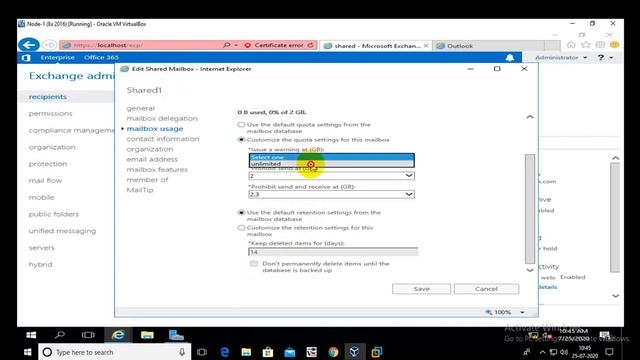Cancel the Edit Shared Mailbox dialog
Image resolution: width=640 pixels, height=360 pixels.
point(486,289)
